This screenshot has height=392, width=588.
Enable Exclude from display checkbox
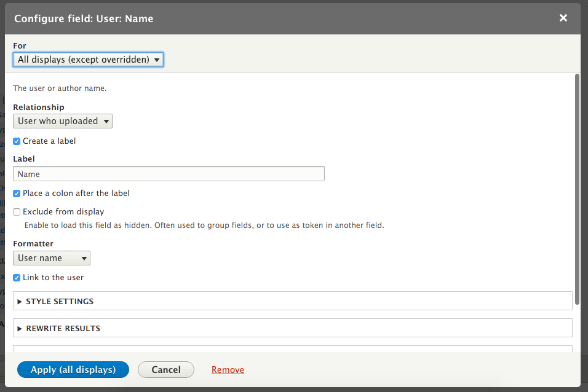tap(17, 212)
